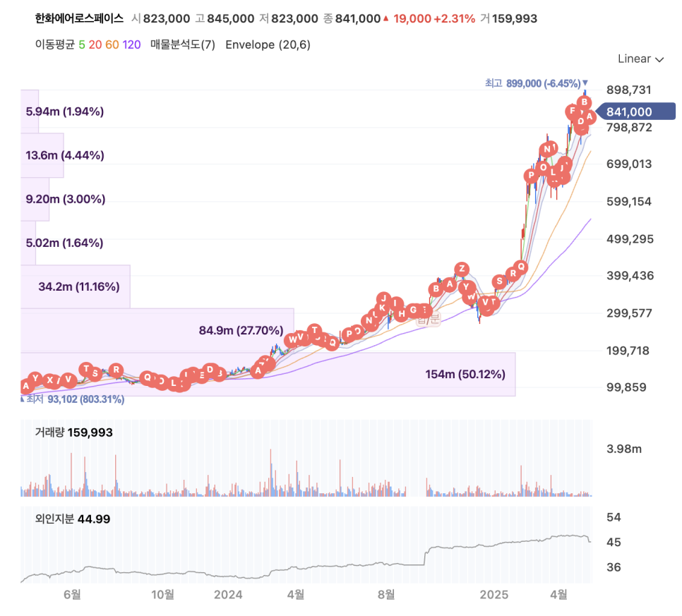This screenshot has width=682, height=616.
Task: Click the 399,436 price axis label
Action: (630, 275)
